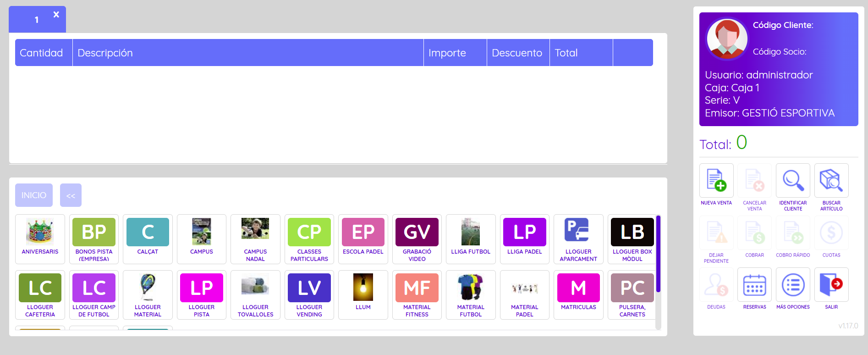Image resolution: width=868 pixels, height=355 pixels.
Task: Go back with the << button
Action: tap(71, 195)
